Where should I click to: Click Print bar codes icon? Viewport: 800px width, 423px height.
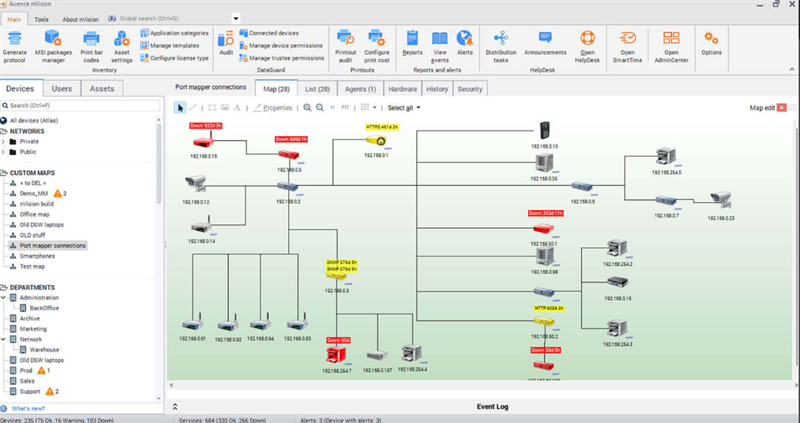tap(91, 39)
